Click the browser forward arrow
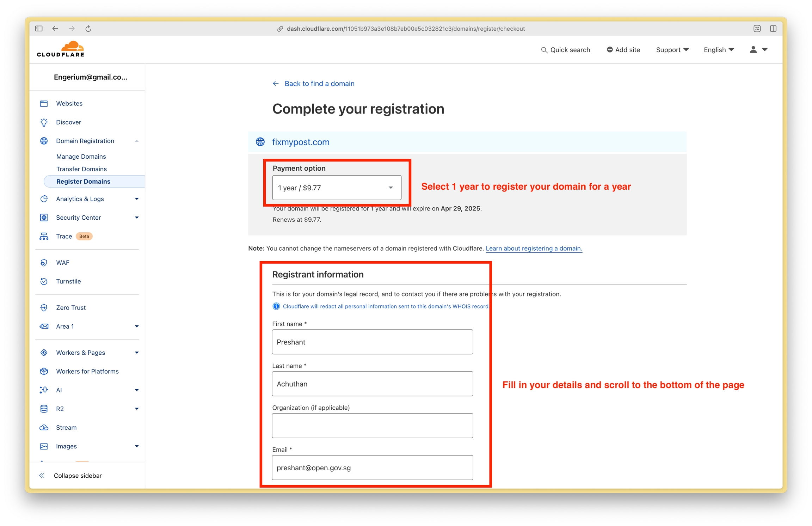Screen dimensions: 812x526 click(72, 29)
